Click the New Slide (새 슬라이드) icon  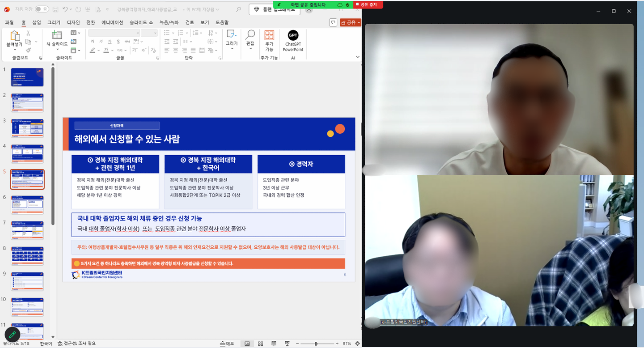tap(57, 35)
